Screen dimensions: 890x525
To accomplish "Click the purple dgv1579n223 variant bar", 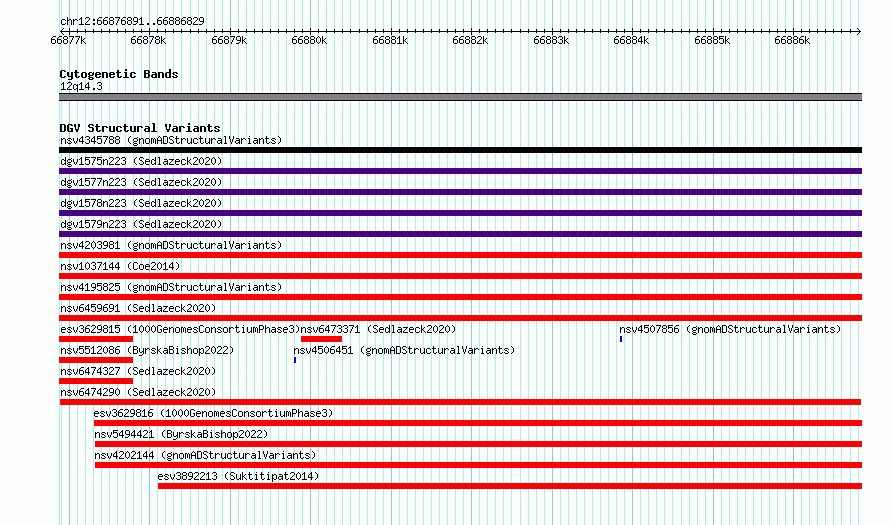I will point(460,234).
